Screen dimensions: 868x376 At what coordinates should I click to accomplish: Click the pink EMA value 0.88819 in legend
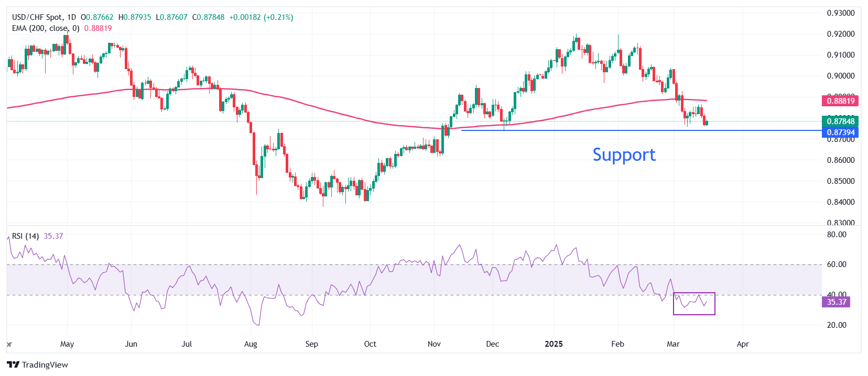click(x=98, y=28)
